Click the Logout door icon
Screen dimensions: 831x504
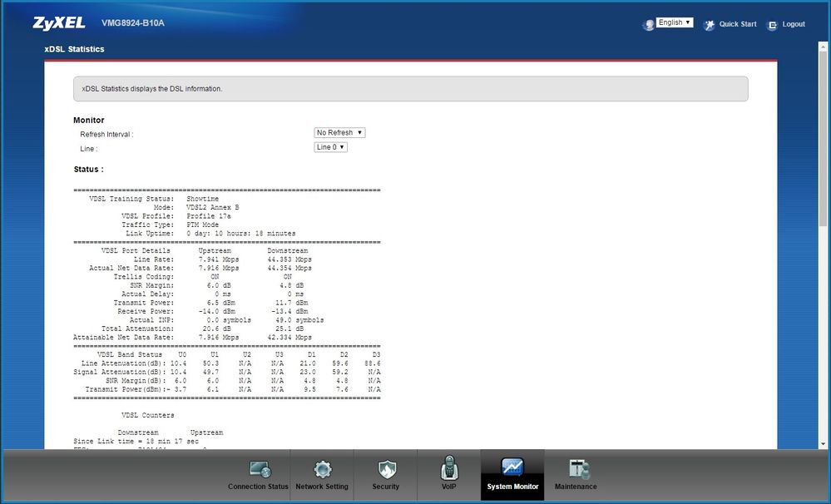coord(772,25)
